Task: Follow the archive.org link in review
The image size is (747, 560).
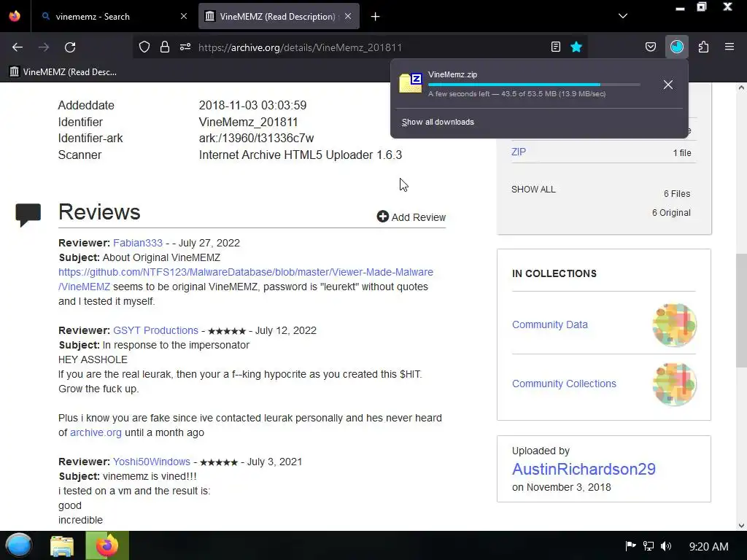Action: [96, 432]
